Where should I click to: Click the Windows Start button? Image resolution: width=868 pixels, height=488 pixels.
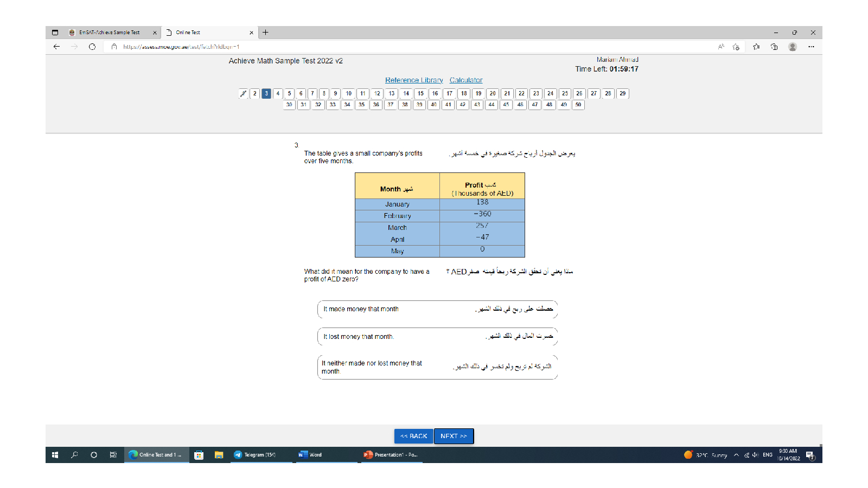point(55,455)
